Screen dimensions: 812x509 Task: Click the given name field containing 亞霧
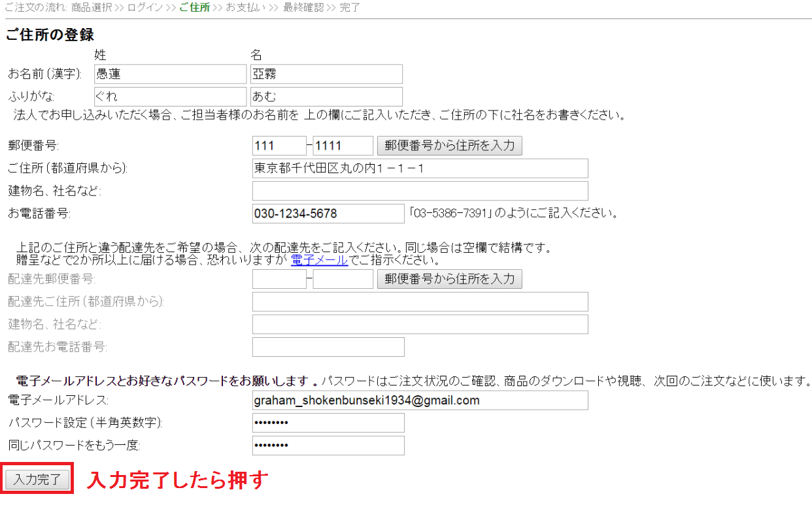(x=326, y=74)
